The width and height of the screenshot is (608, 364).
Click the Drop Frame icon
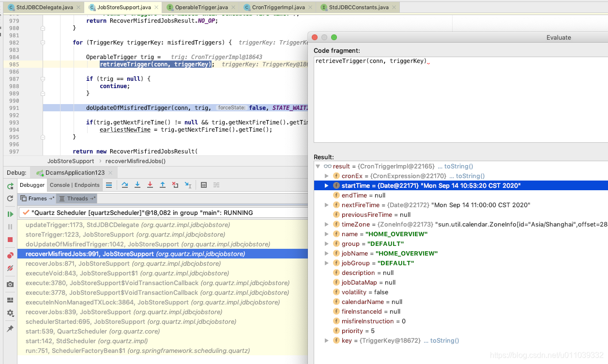(175, 185)
